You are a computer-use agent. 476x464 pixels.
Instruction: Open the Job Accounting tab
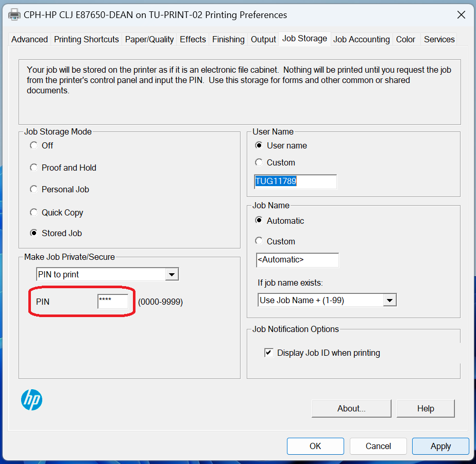(361, 40)
